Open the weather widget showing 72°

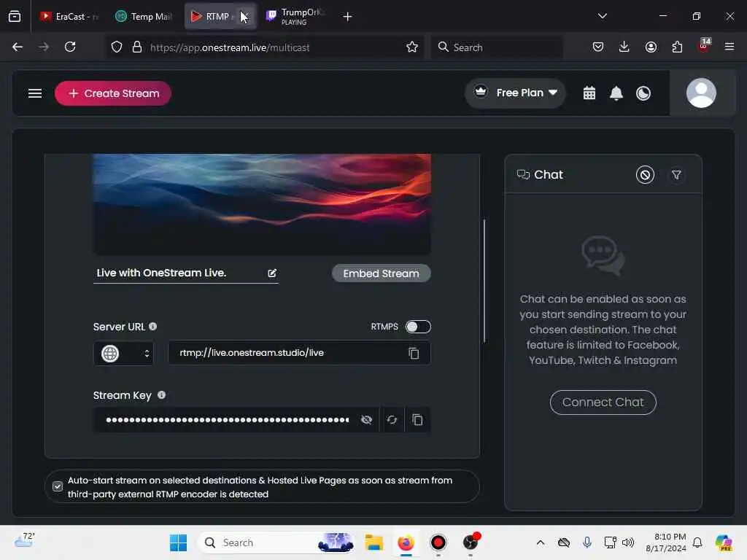point(24,540)
